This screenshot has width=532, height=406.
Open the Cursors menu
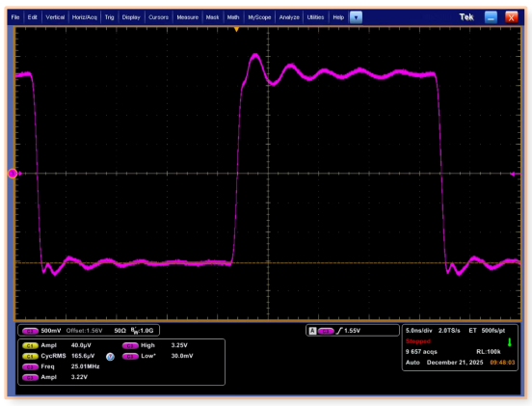(x=158, y=17)
